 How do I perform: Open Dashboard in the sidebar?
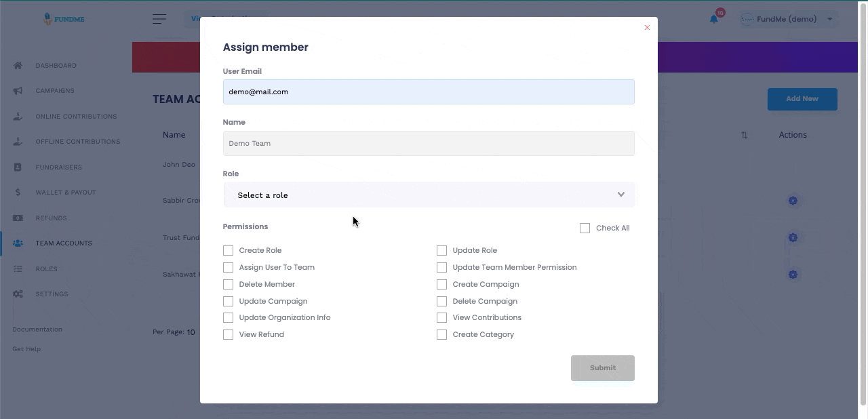(56, 66)
